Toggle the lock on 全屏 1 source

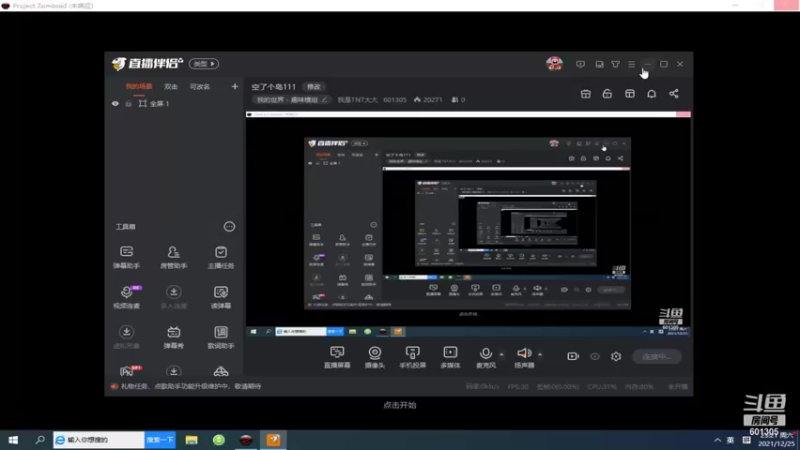pyautogui.click(x=129, y=104)
